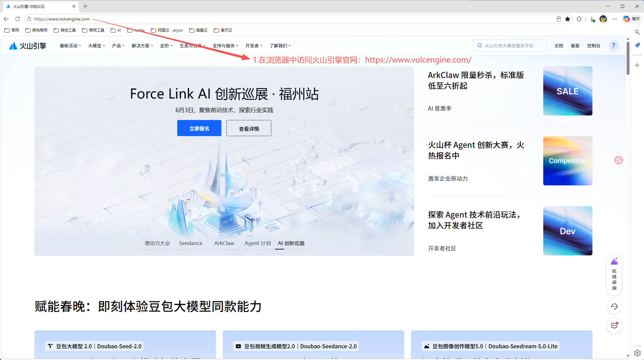Open the browser profile avatar
Image resolution: width=644 pixels, height=360 pixels.
coord(603,19)
